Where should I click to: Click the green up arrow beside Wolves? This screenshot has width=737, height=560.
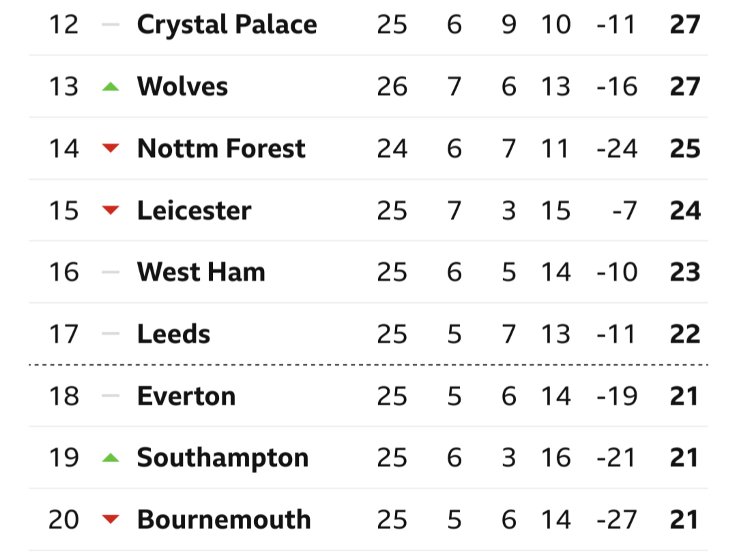[111, 87]
